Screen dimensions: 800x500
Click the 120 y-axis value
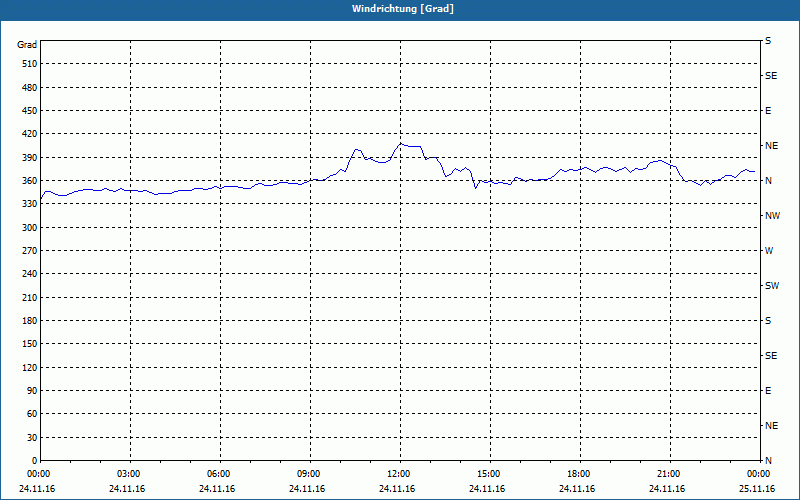pyautogui.click(x=30, y=367)
